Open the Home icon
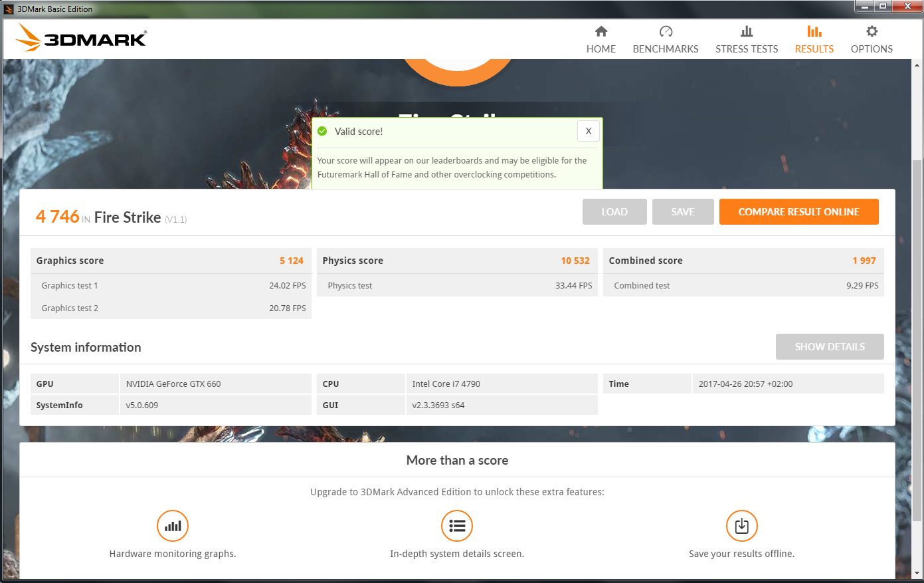This screenshot has height=583, width=924. (601, 31)
